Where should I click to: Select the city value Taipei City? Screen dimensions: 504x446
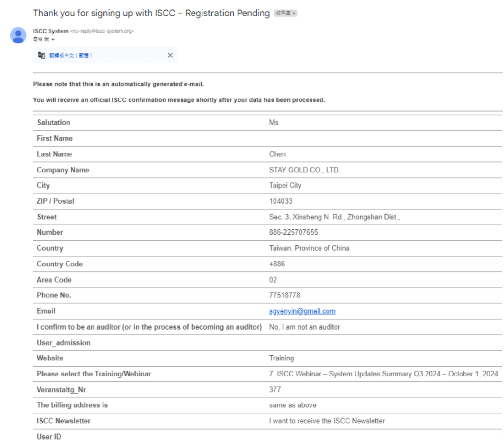285,185
